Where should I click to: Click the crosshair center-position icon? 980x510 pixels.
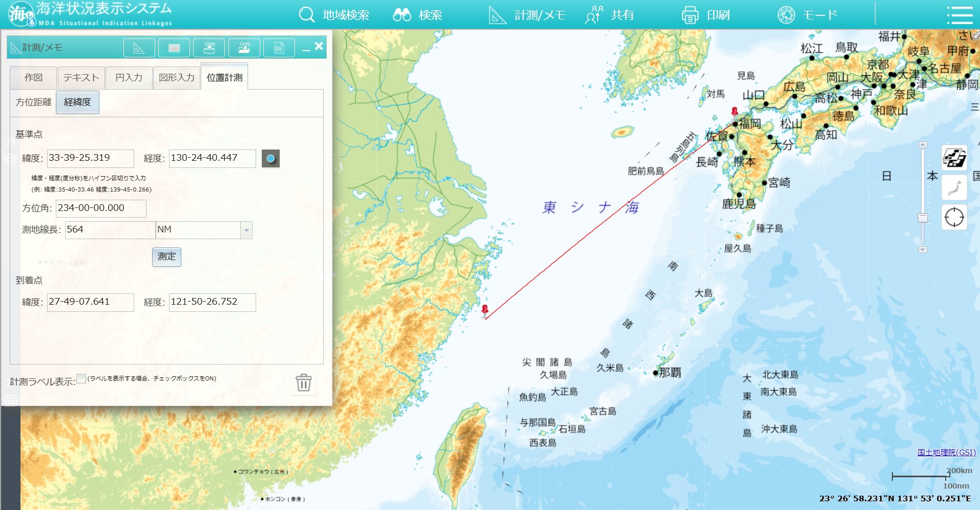[x=954, y=217]
